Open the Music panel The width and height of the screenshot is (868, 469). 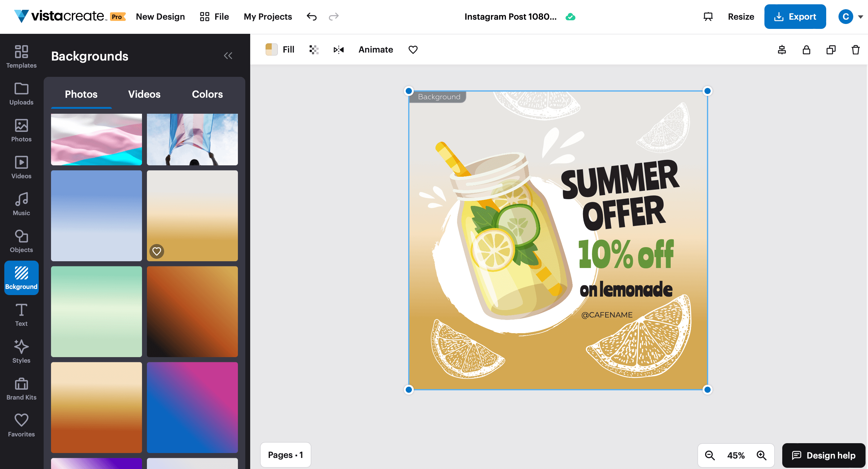point(21,203)
